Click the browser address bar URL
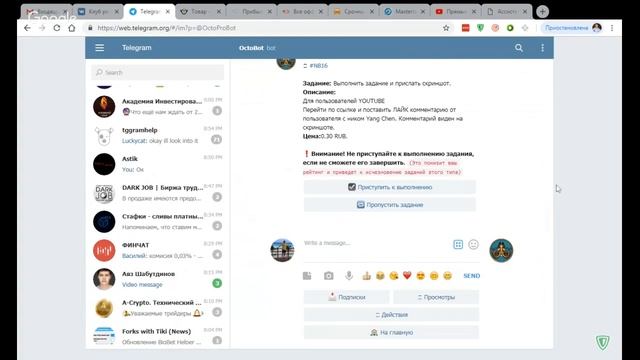640x360 pixels. pos(167,28)
